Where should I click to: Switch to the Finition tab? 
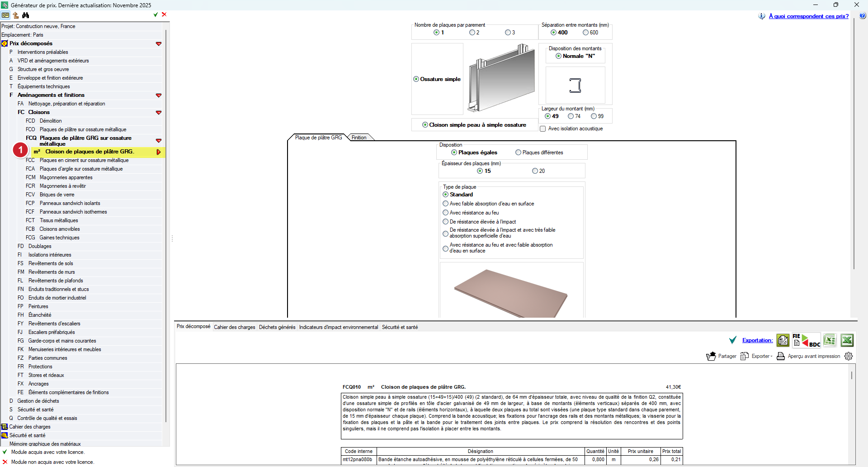tap(359, 138)
